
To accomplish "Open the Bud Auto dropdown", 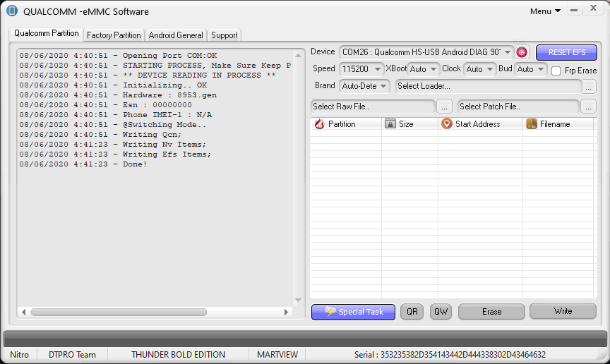I will click(x=541, y=69).
